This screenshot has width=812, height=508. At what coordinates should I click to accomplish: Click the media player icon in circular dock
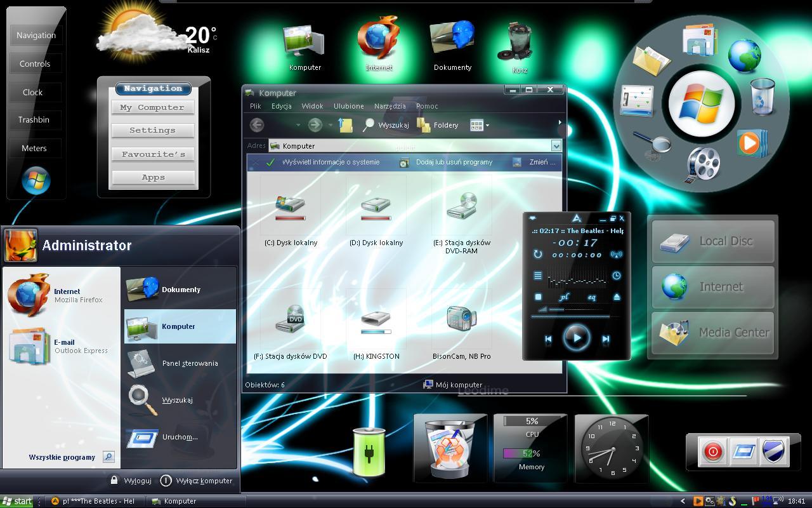(x=751, y=143)
